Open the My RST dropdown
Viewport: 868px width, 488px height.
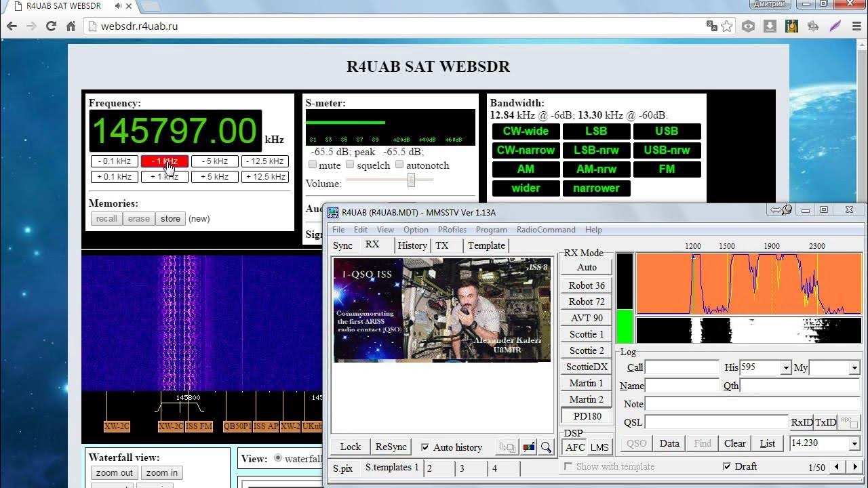pos(854,368)
